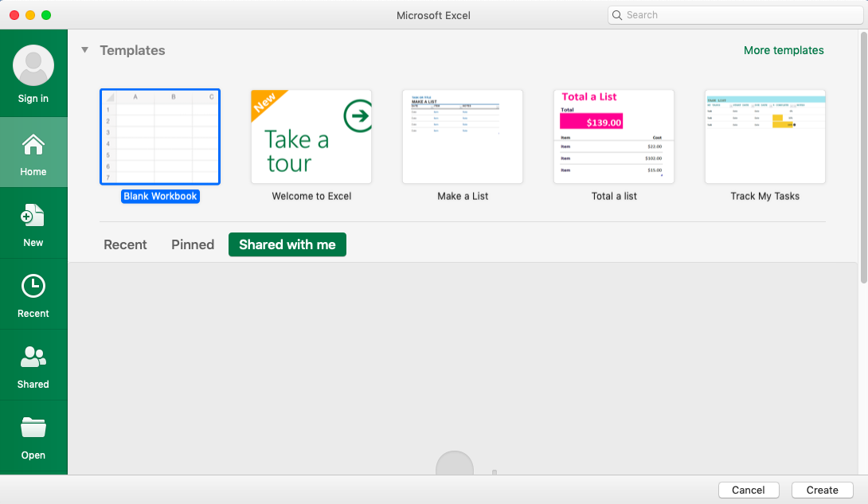
Task: Choose the Total a list template
Action: click(613, 137)
